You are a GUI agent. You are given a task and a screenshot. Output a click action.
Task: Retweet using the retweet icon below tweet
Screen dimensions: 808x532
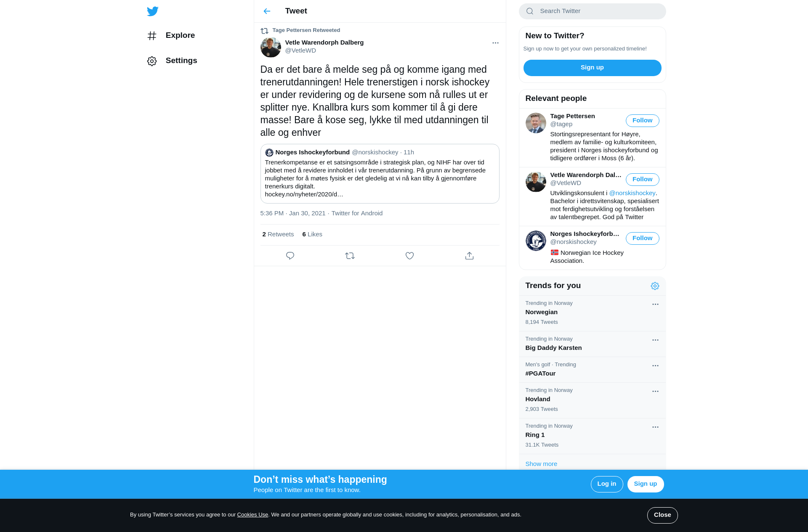[350, 256]
